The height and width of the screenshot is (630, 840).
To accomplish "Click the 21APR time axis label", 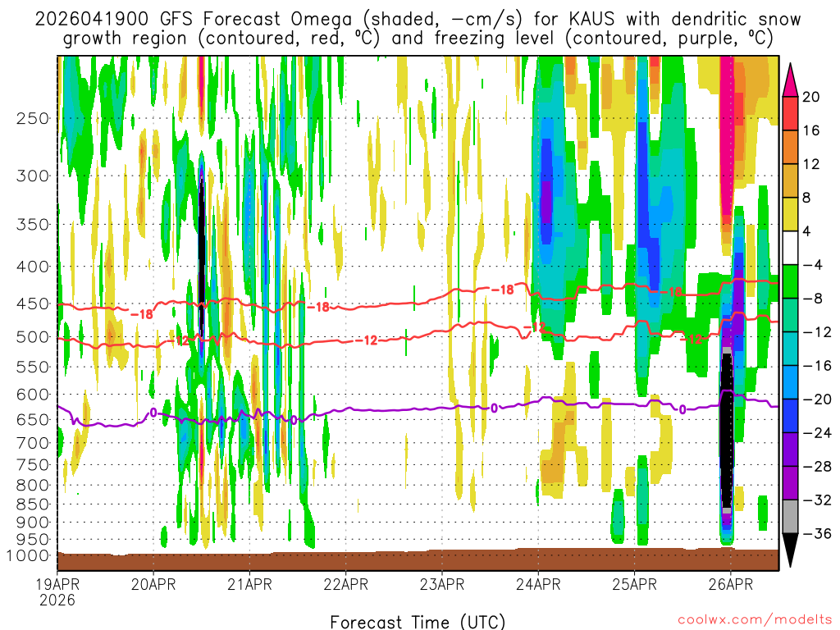I will 249,584.
